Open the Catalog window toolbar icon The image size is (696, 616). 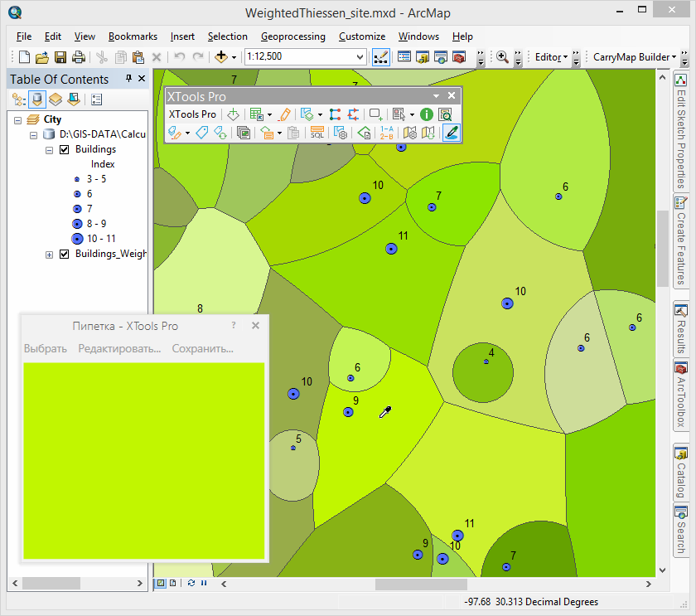pos(423,57)
